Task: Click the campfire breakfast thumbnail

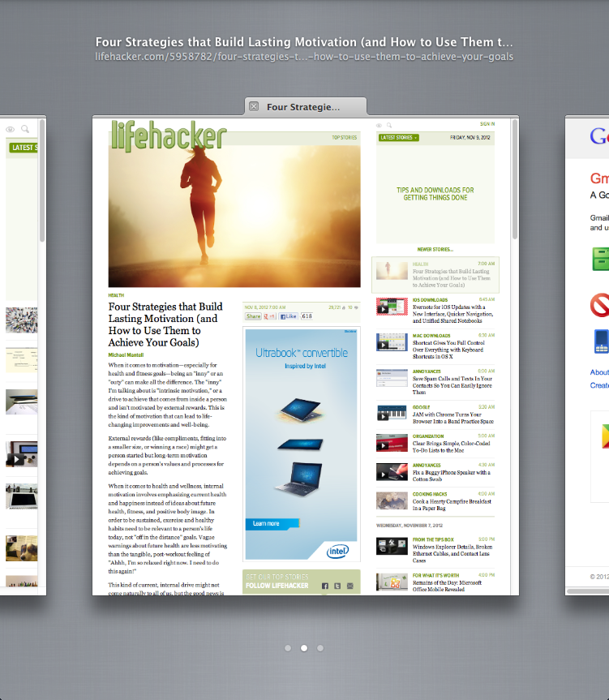Action: (392, 500)
